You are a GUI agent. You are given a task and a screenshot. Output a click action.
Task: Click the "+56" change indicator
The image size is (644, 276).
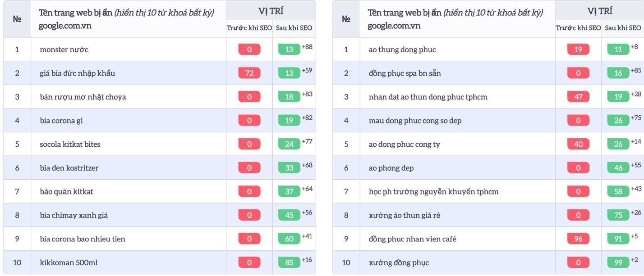(307, 213)
